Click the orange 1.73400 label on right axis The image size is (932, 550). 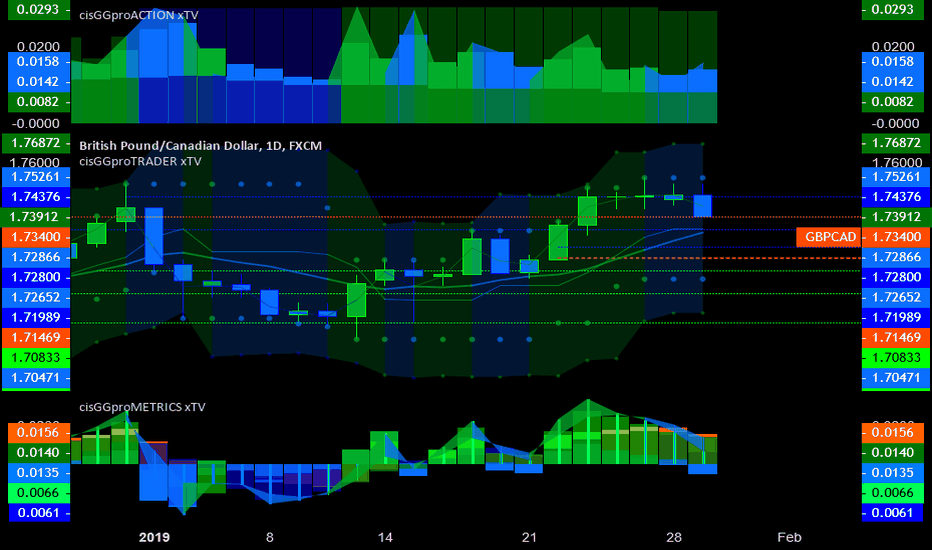(896, 237)
